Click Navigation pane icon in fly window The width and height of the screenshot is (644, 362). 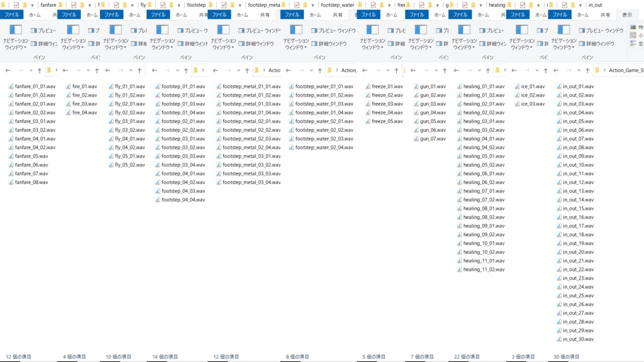click(116, 30)
